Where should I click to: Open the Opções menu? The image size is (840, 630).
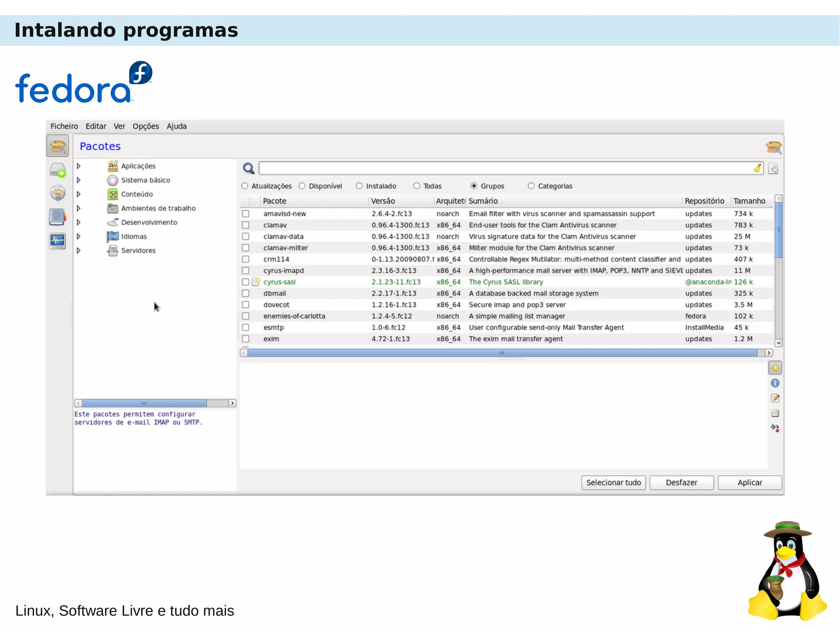146,126
